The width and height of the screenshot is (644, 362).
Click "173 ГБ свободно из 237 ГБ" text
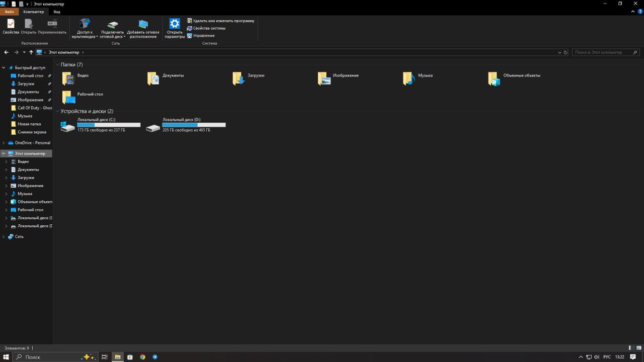101,130
